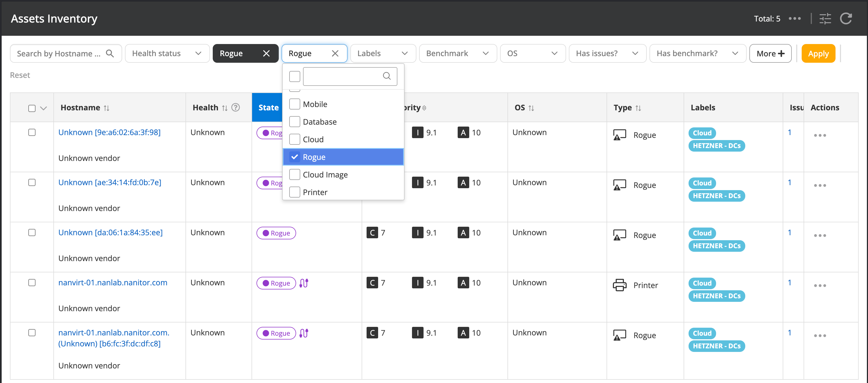This screenshot has width=868, height=383.
Task: Choose the Printer entry in type list
Action: pos(315,192)
